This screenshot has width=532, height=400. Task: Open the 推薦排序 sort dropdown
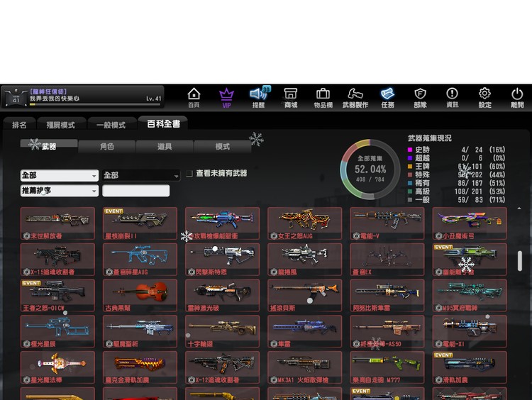pos(60,191)
